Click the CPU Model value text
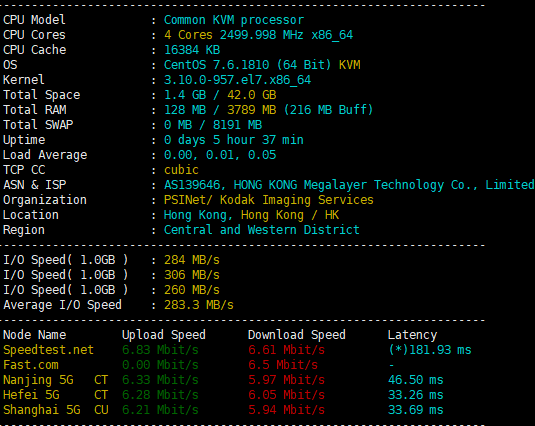This screenshot has width=535, height=426. [x=234, y=20]
